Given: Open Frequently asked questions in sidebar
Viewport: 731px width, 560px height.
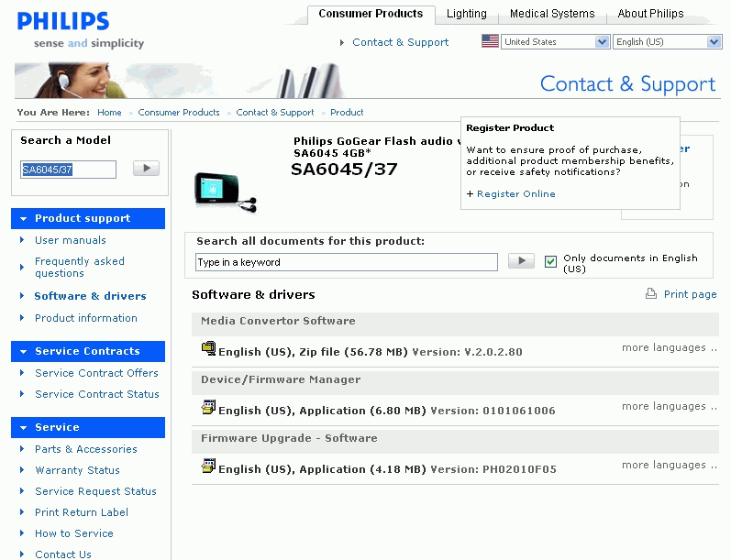Looking at the screenshot, I should 80,268.
